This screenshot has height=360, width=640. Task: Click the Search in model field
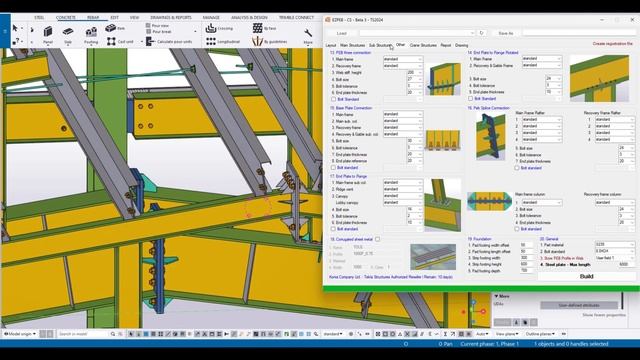[x=83, y=334]
